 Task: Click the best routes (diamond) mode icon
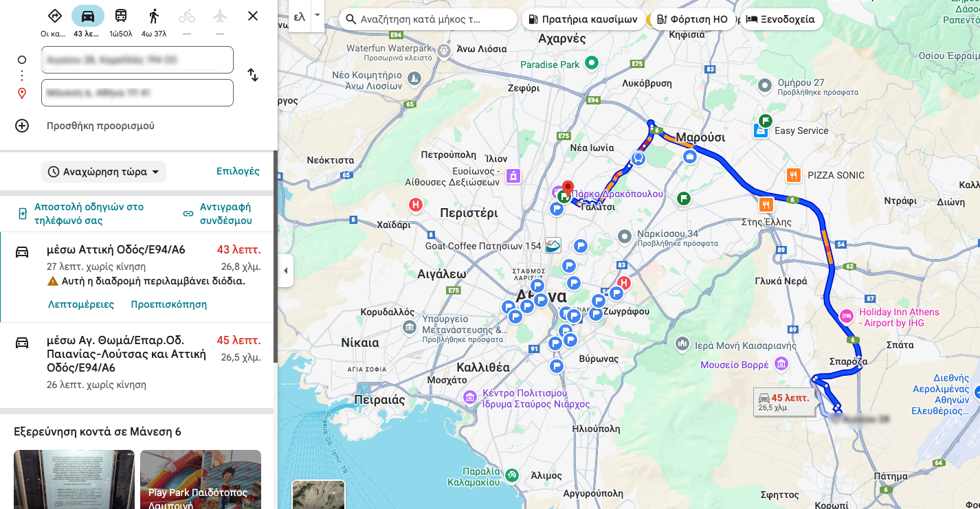tap(54, 14)
